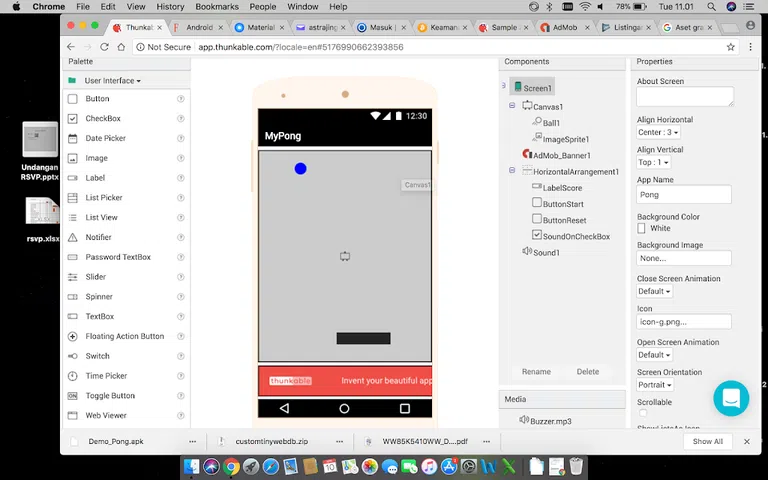
Task: Click the Rename button
Action: click(536, 372)
